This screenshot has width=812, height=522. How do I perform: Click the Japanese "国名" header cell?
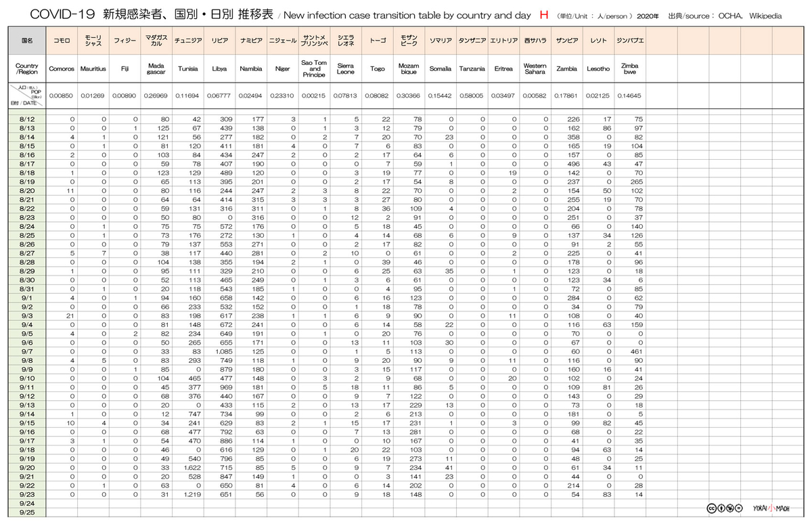(26, 41)
